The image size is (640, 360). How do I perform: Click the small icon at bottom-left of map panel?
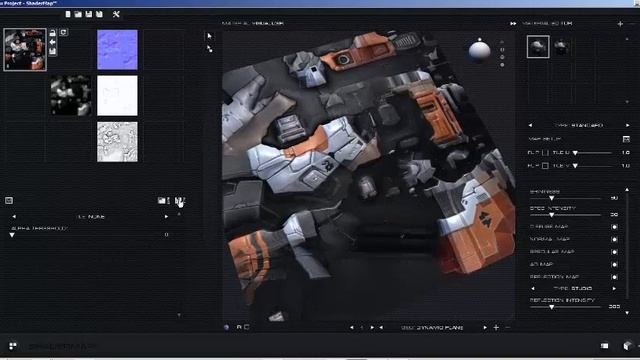(9, 200)
